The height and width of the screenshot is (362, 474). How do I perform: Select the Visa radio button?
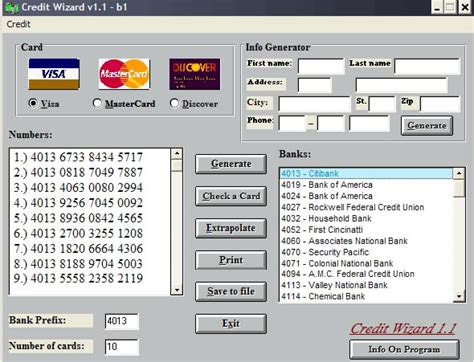(33, 103)
